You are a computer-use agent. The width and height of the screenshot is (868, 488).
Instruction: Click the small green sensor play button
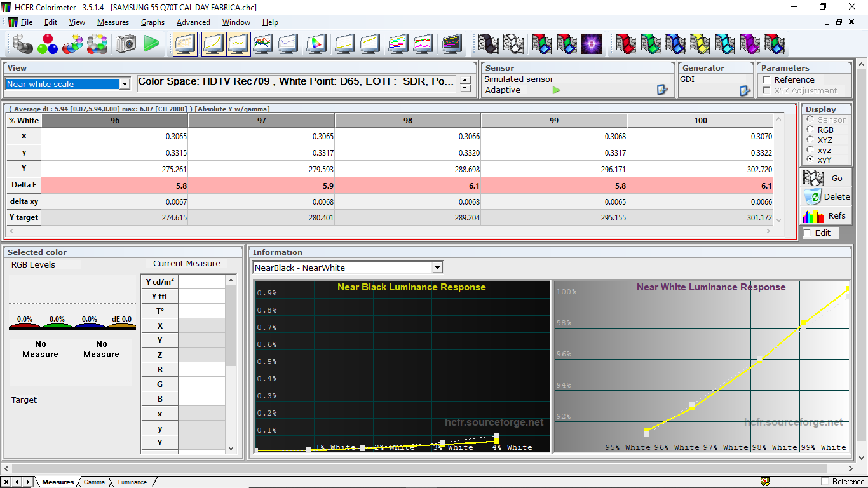557,90
